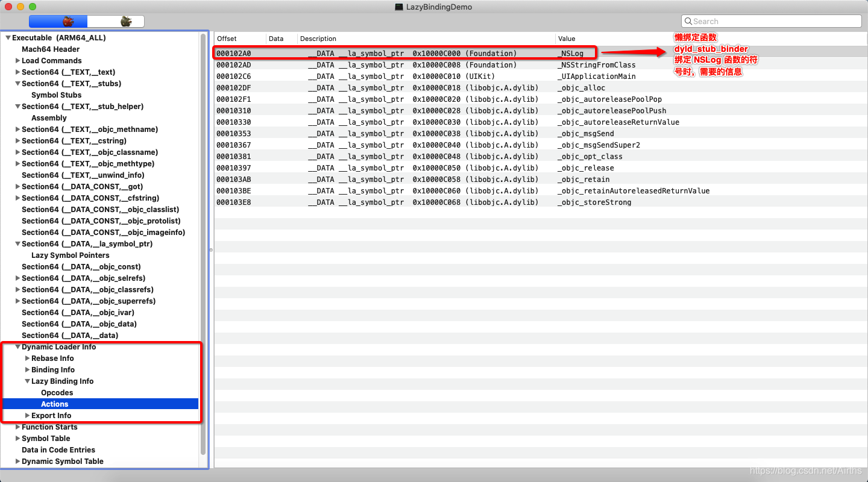Click the sidebar splitter handle

[x=211, y=250]
